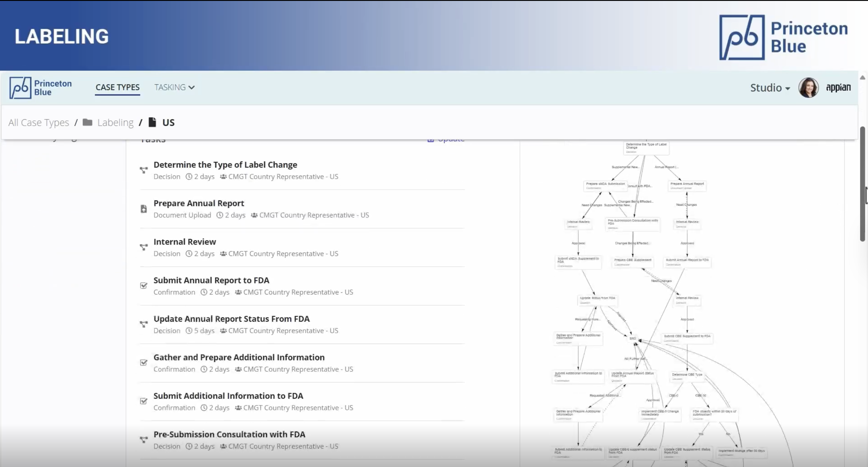
Task: Click the confirmation check icon for Submit Annual Report to FDA
Action: pyautogui.click(x=144, y=286)
